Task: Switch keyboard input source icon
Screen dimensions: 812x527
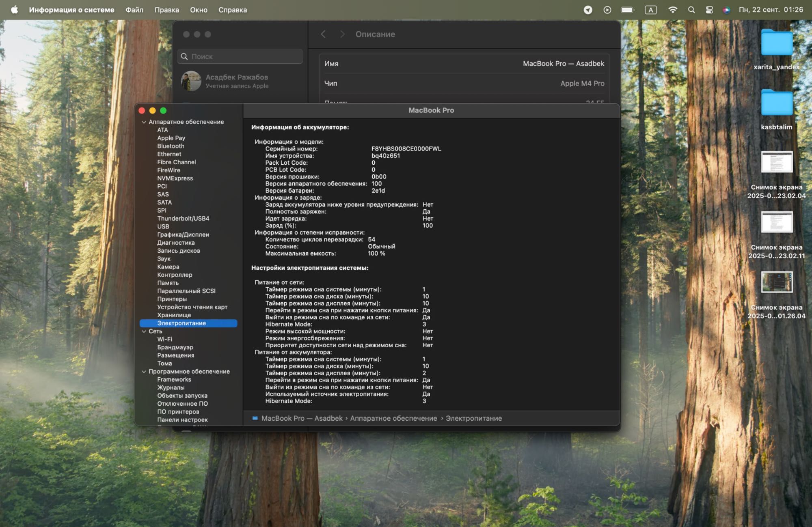Action: pos(650,10)
